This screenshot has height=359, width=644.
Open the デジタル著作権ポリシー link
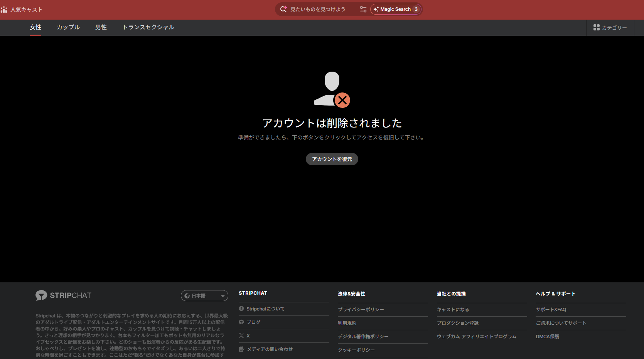click(363, 337)
